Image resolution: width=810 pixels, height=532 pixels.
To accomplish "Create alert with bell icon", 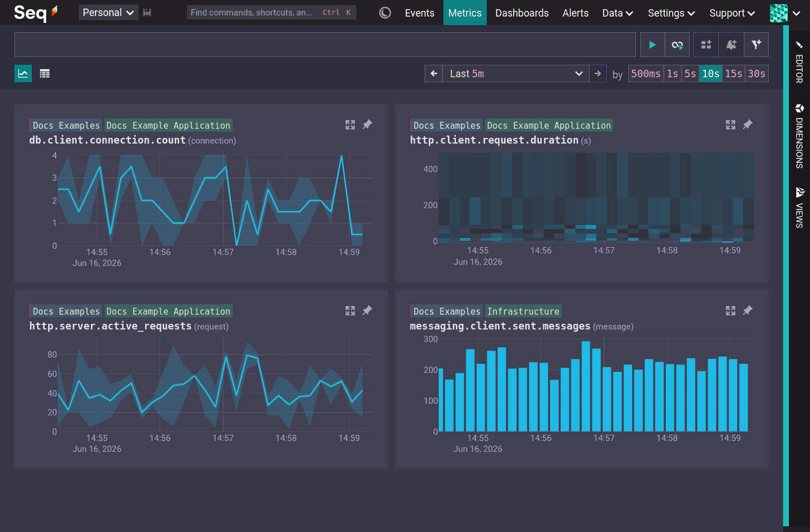I will pos(731,45).
